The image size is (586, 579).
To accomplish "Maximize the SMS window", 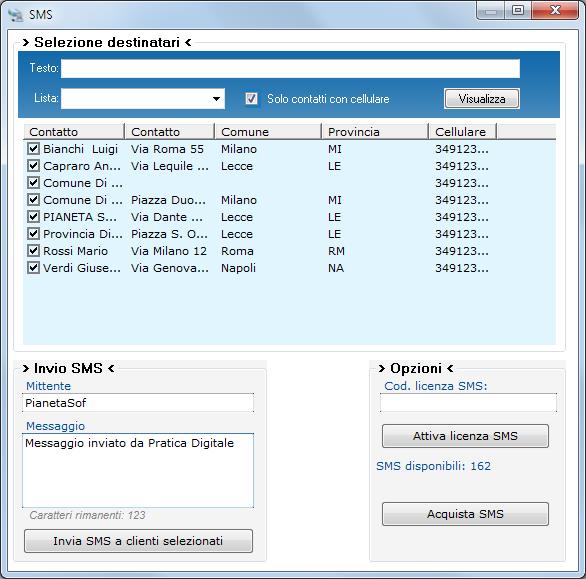I will point(518,10).
